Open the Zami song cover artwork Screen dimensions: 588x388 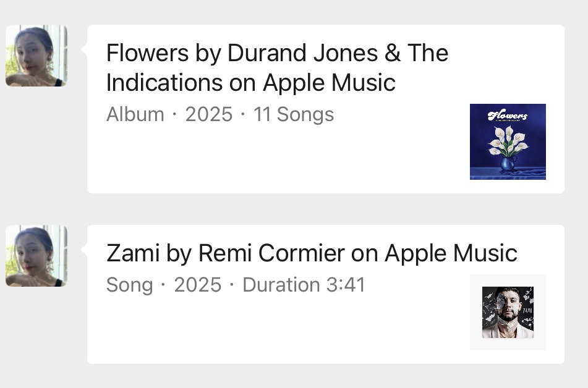pyautogui.click(x=508, y=312)
